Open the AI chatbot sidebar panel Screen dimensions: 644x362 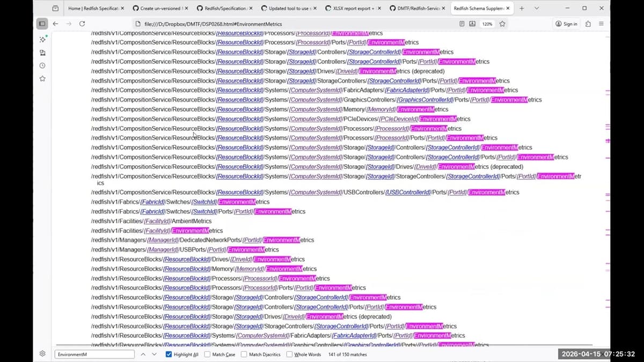[42, 40]
